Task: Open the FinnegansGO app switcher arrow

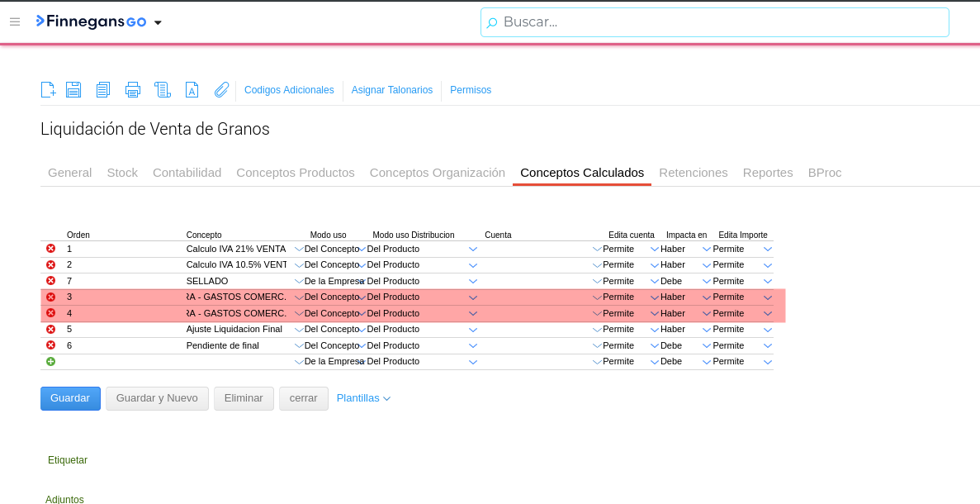Action: click(x=158, y=22)
